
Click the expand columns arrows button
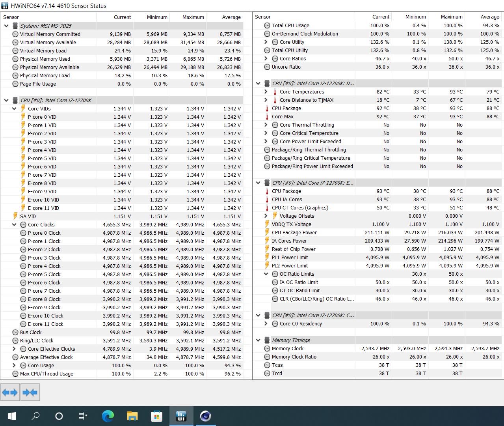pyautogui.click(x=10, y=392)
